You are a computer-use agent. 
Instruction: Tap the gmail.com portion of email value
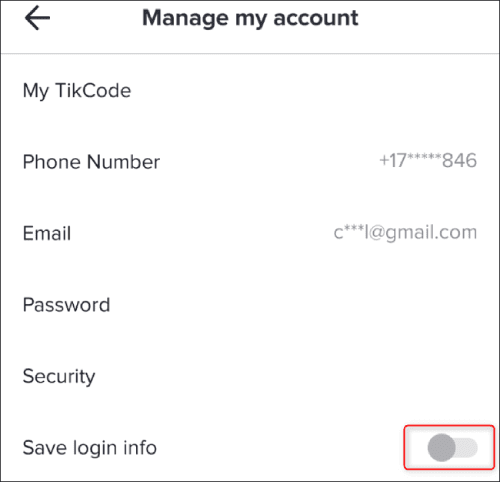coord(432,233)
